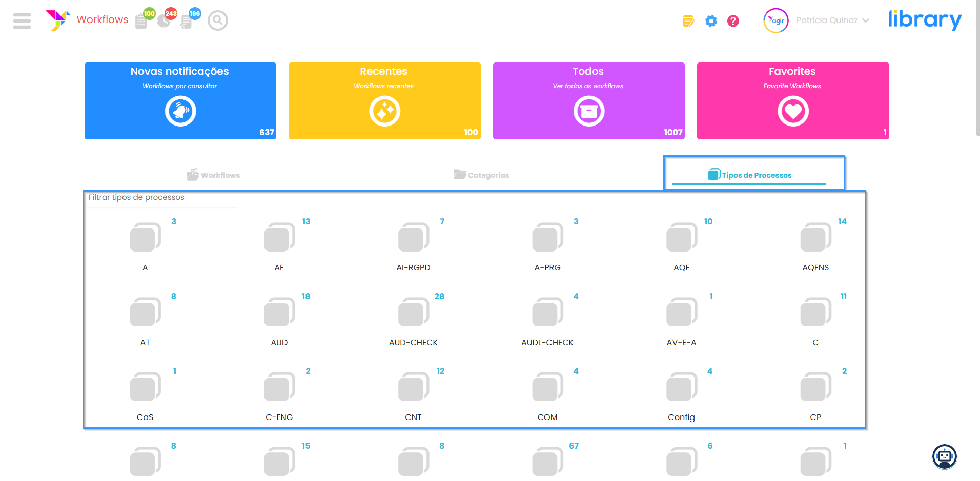Open the AF process type icon
The width and height of the screenshot is (980, 481).
click(279, 237)
